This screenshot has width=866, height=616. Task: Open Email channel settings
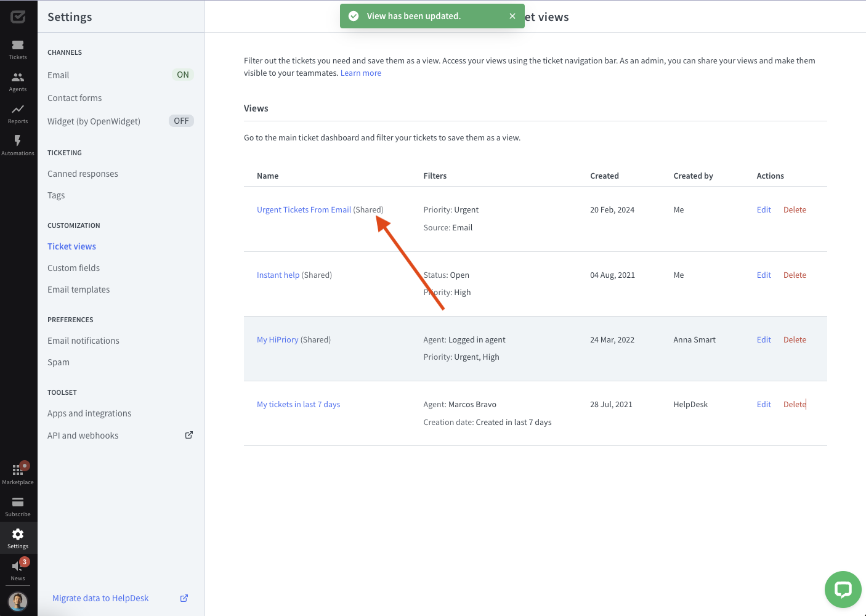tap(59, 75)
